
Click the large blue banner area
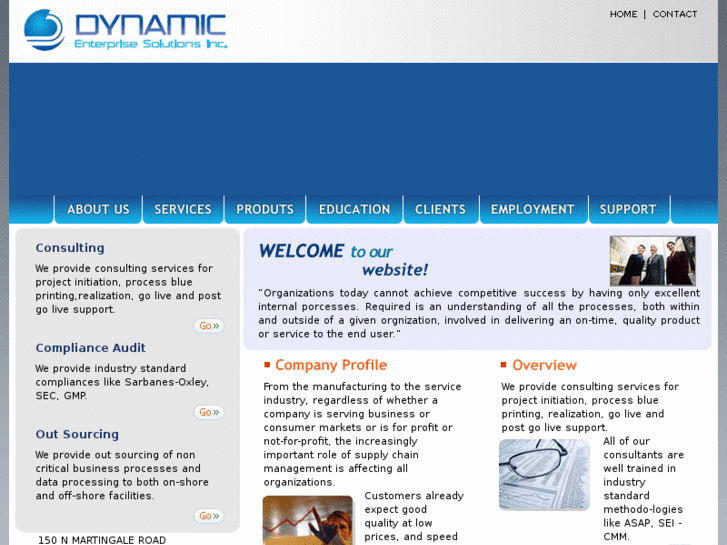(364, 129)
